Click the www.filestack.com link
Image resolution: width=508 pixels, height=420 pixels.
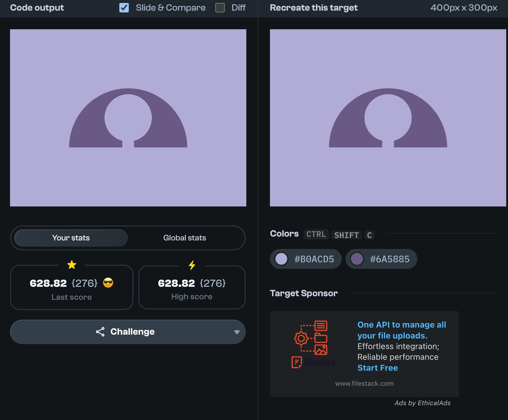364,383
